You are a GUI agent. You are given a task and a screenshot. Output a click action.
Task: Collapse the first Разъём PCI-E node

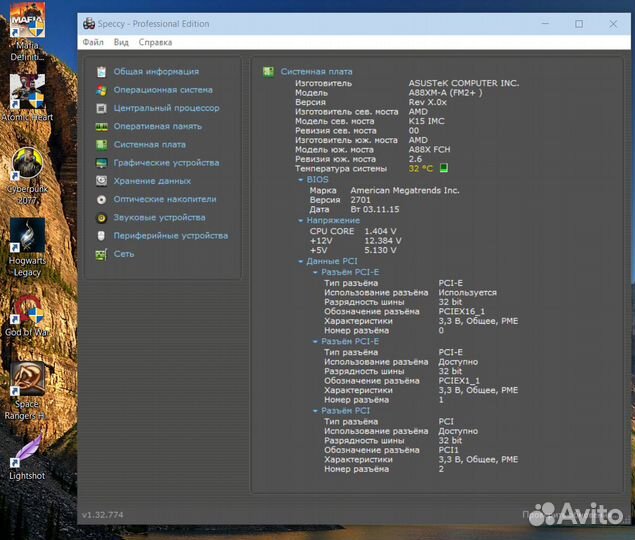(315, 272)
